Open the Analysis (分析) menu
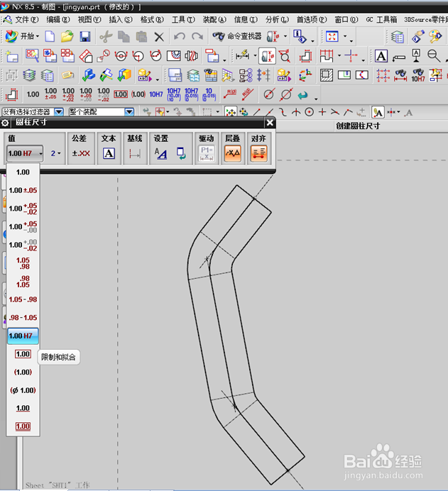 click(277, 19)
